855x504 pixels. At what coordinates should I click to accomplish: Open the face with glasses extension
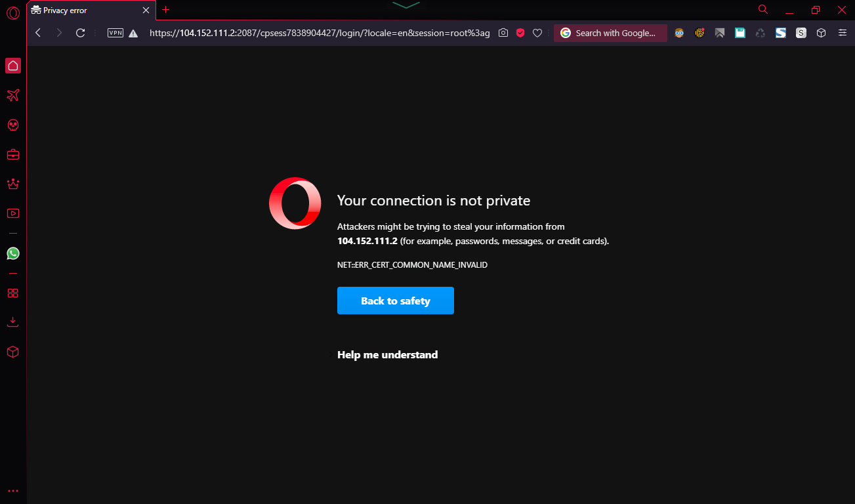pyautogui.click(x=679, y=33)
